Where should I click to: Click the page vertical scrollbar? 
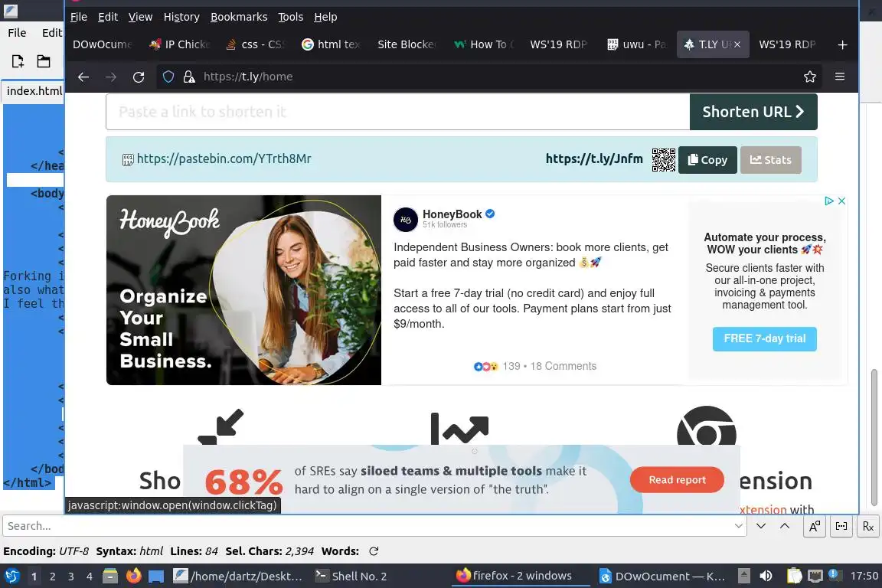(874, 438)
